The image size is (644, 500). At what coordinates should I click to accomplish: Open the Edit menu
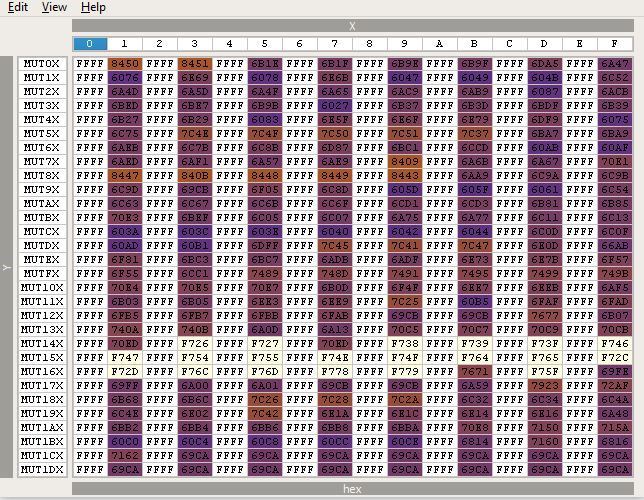pyautogui.click(x=17, y=7)
